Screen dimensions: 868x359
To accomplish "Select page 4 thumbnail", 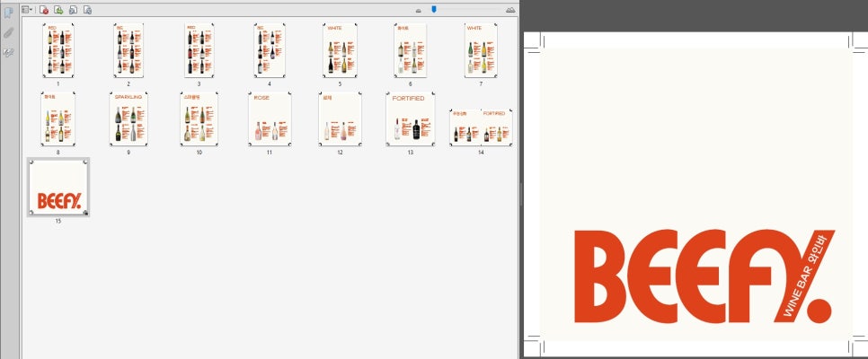I will pyautogui.click(x=270, y=50).
